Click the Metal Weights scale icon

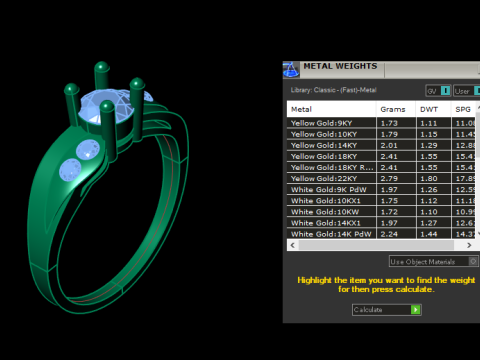pyautogui.click(x=291, y=70)
